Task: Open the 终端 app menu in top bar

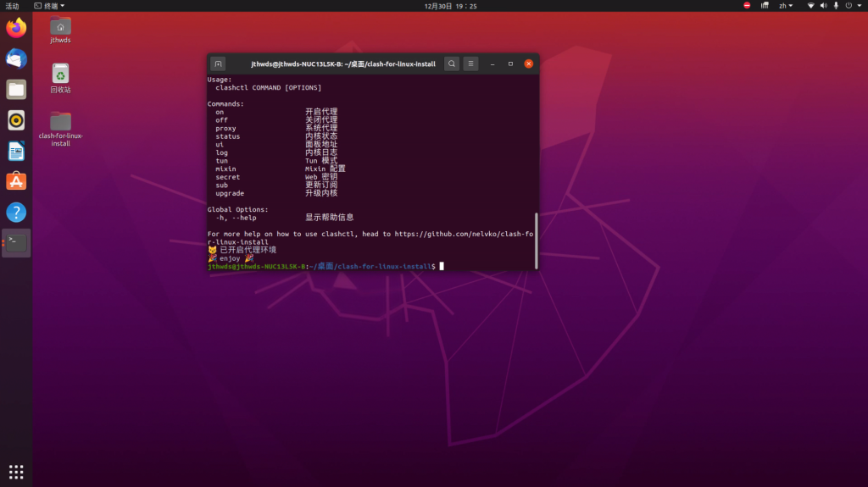Action: (51, 6)
